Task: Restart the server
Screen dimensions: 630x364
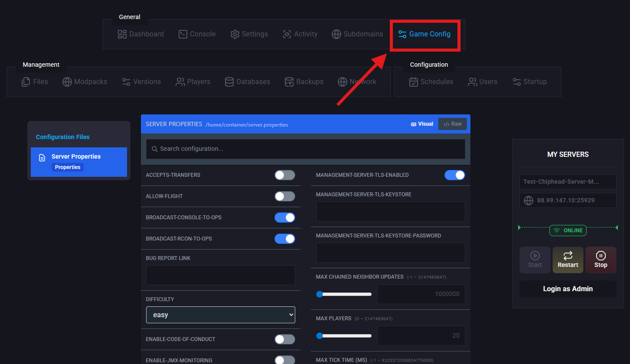Action: [568, 260]
